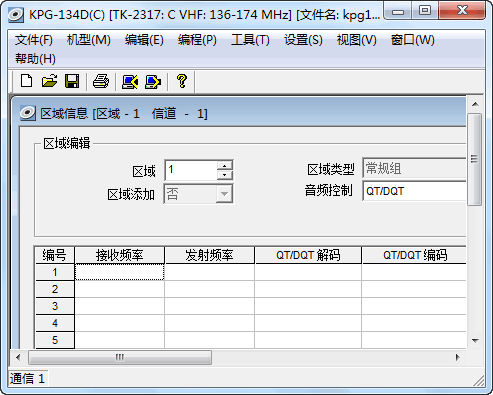Open the 窗口(W) menu
This screenshot has width=493, height=395.
tap(412, 40)
